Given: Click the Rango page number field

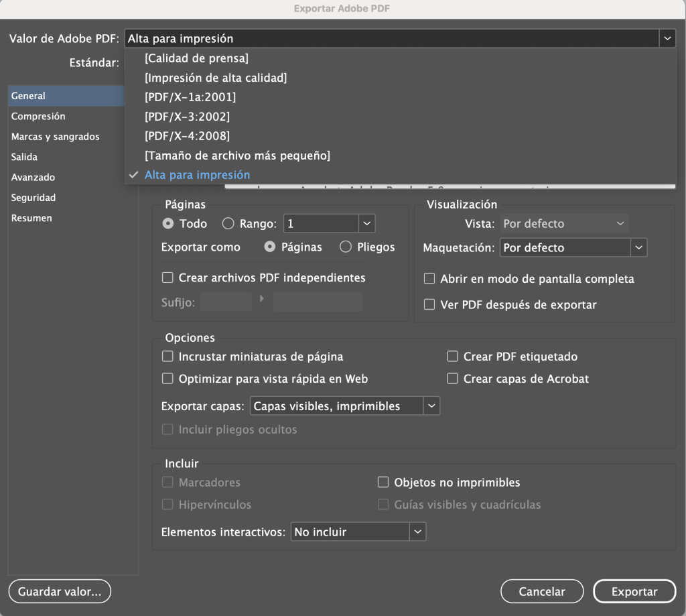Looking at the screenshot, I should coord(322,224).
